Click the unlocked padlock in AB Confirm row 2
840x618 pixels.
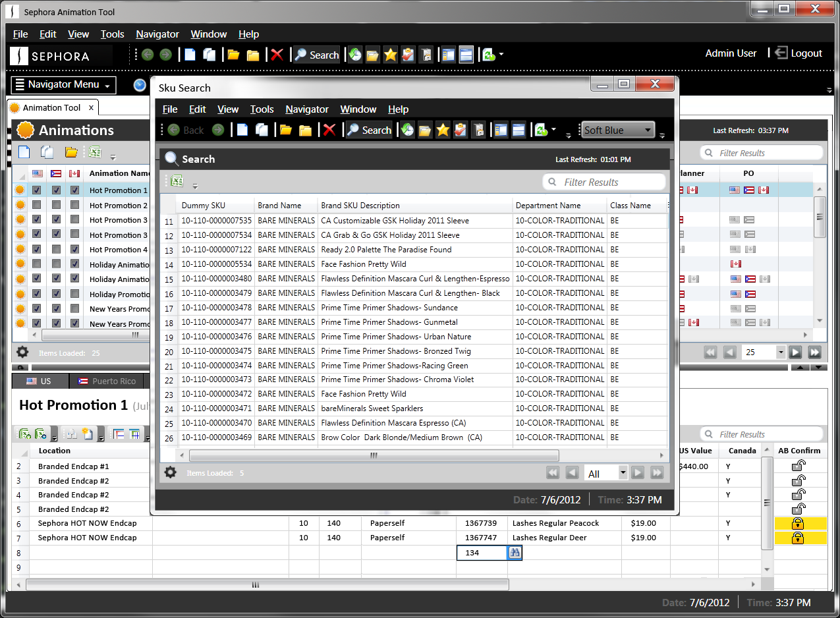798,466
